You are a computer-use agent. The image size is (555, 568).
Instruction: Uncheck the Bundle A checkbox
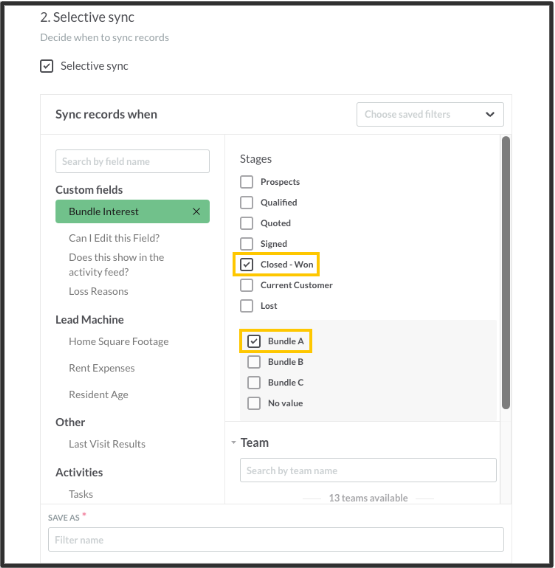point(254,341)
